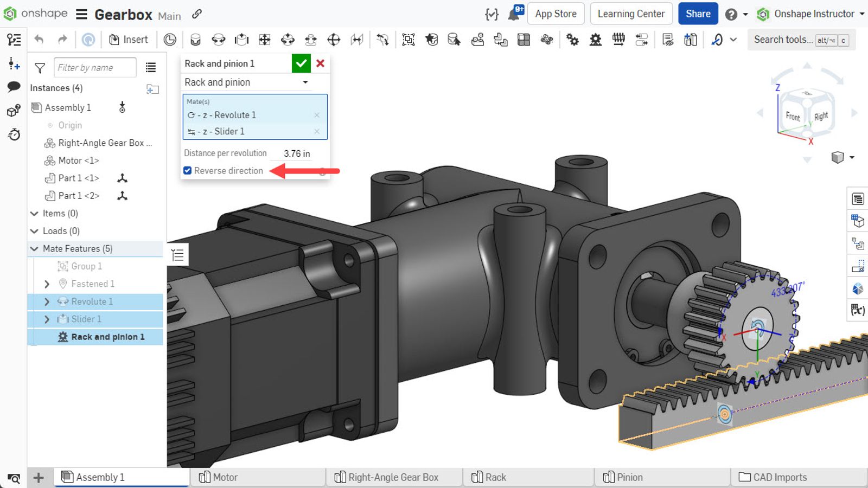The height and width of the screenshot is (488, 868).
Task: Switch to the Pinion tab
Action: pos(629,477)
